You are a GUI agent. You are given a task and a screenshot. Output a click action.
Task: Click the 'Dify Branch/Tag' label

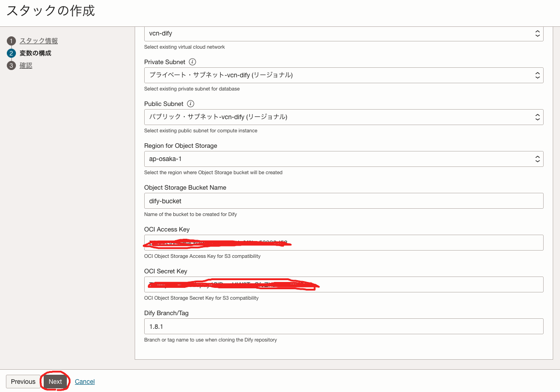tap(166, 313)
